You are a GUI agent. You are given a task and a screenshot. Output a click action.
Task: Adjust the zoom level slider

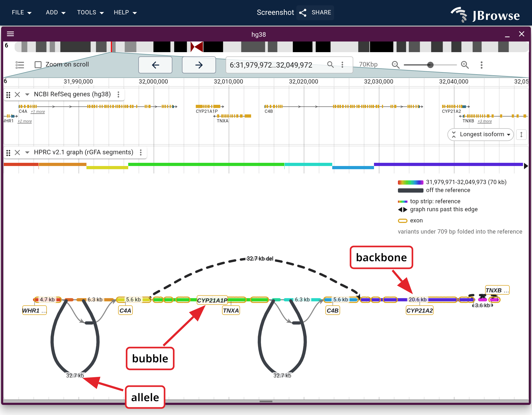(x=430, y=65)
